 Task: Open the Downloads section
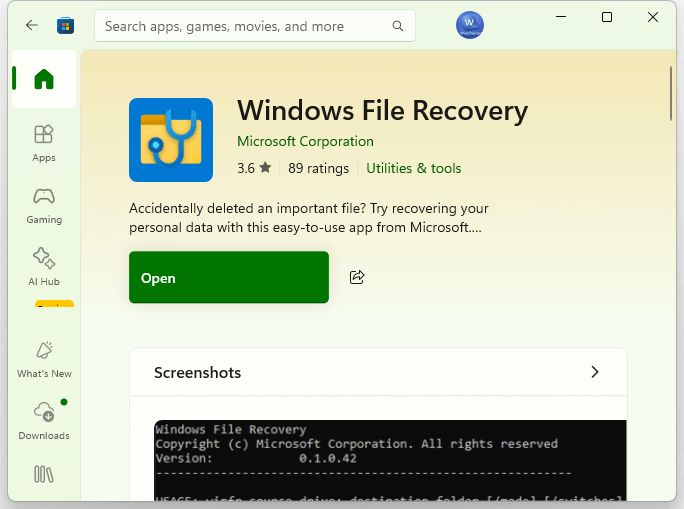tap(44, 421)
